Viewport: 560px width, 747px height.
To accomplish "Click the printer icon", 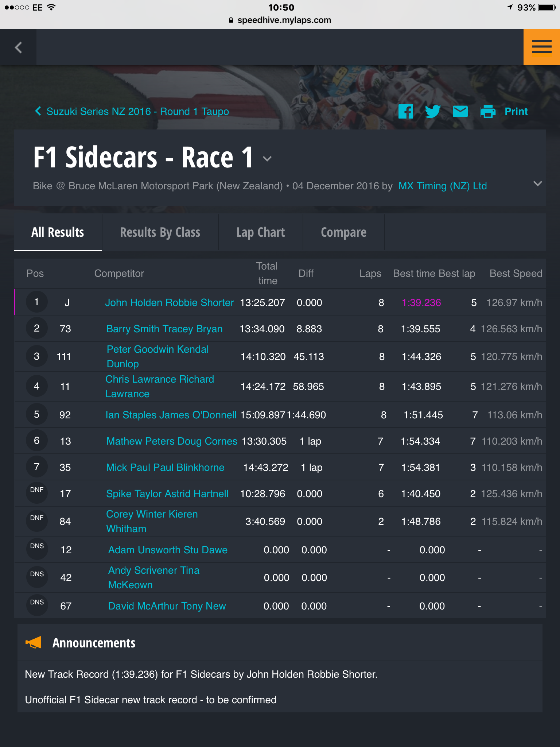I will coord(488,111).
